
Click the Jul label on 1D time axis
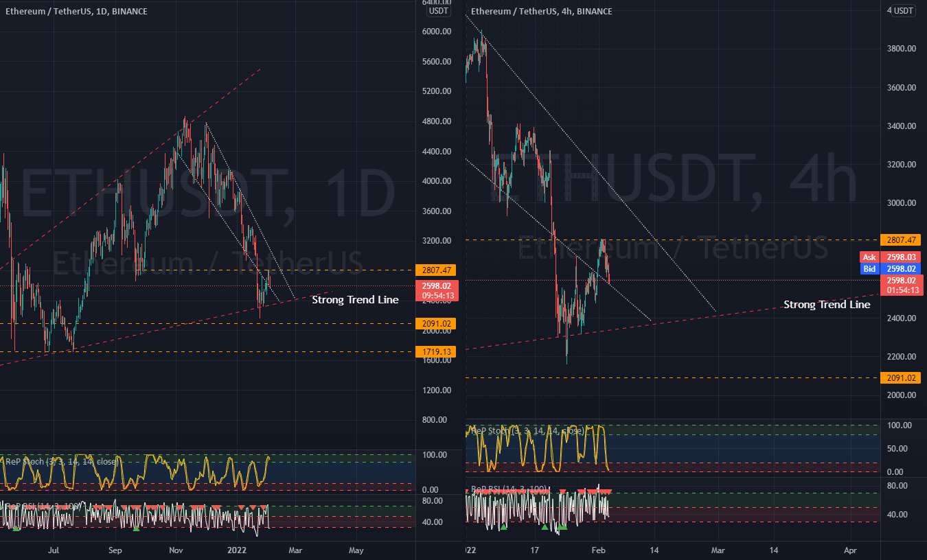[x=54, y=550]
